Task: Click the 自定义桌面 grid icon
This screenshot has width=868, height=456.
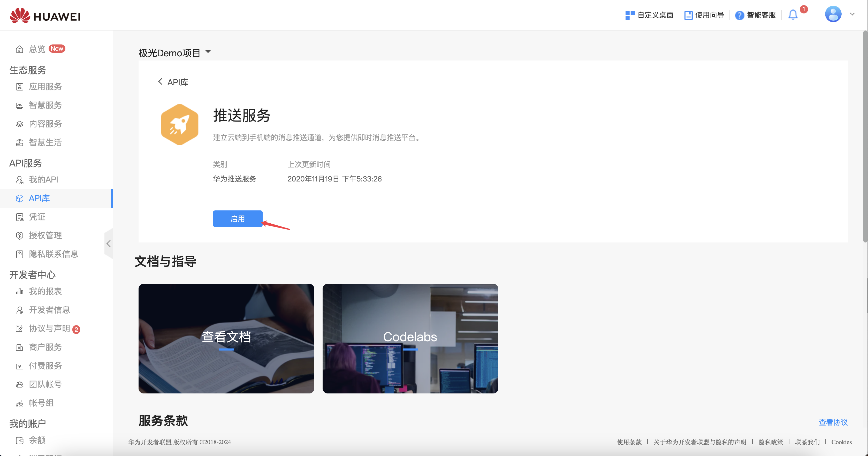Action: tap(629, 15)
